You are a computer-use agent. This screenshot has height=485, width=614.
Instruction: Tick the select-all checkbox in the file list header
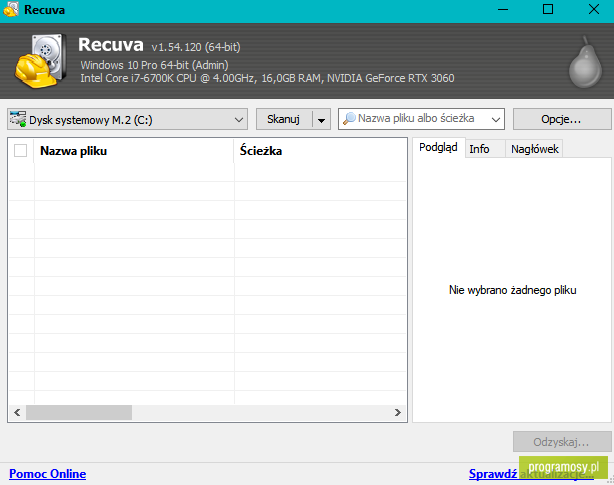click(x=20, y=150)
